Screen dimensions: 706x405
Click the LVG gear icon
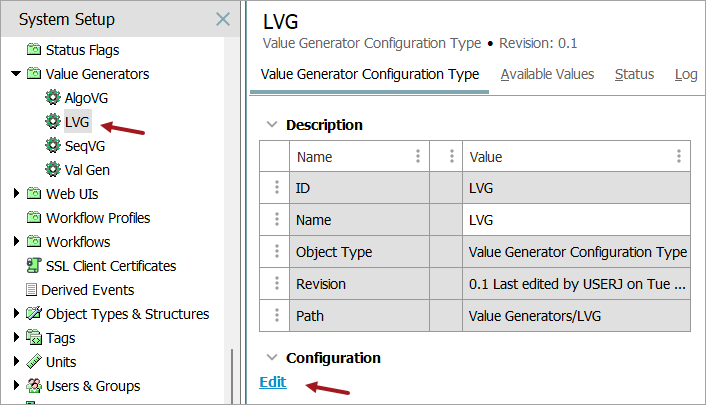coord(53,121)
